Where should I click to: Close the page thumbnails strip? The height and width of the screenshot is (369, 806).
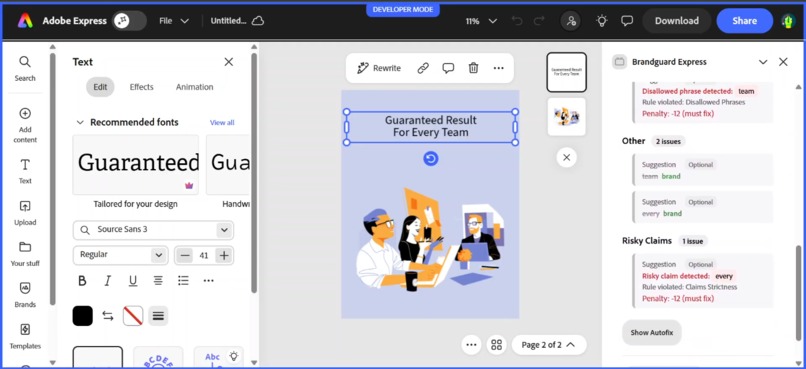coord(566,157)
